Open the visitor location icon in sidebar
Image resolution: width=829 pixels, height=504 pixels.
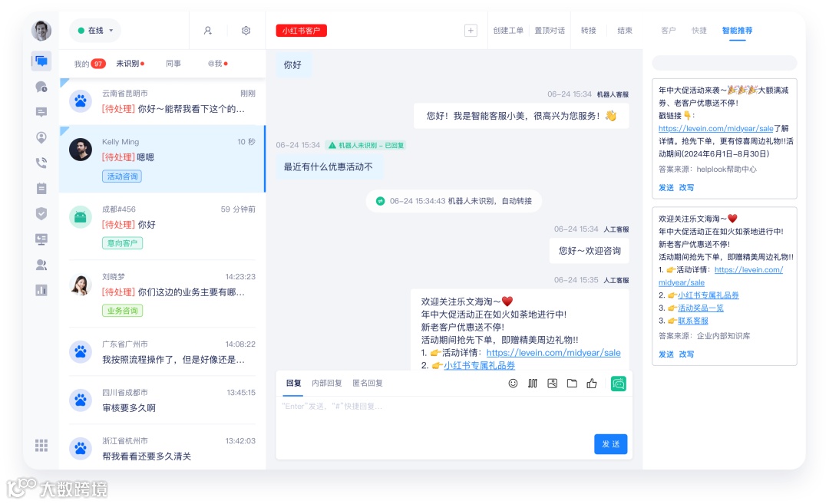(x=41, y=137)
